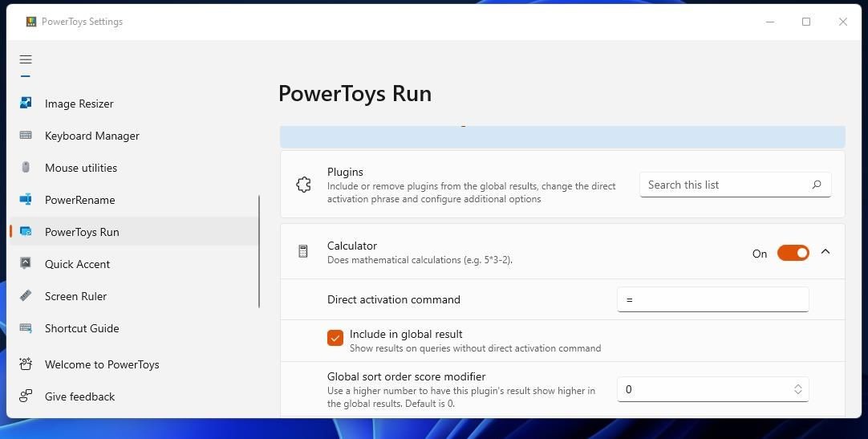
Task: Open the hamburger navigation menu
Action: [26, 59]
